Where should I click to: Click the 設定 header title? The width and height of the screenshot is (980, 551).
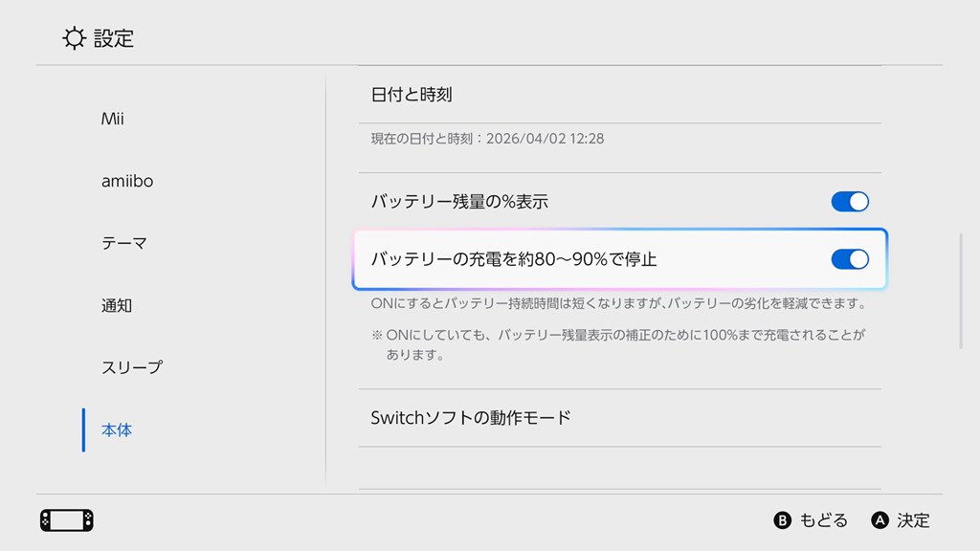[x=114, y=38]
